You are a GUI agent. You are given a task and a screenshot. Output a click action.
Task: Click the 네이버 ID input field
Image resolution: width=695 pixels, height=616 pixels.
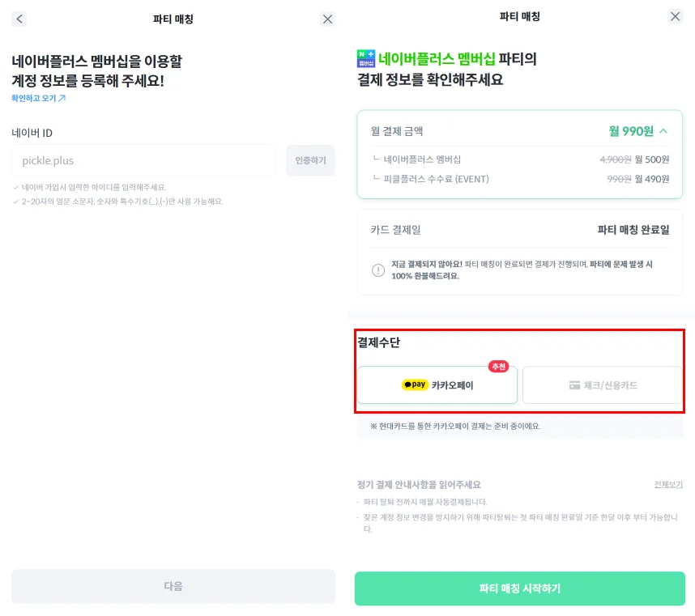pyautogui.click(x=143, y=160)
